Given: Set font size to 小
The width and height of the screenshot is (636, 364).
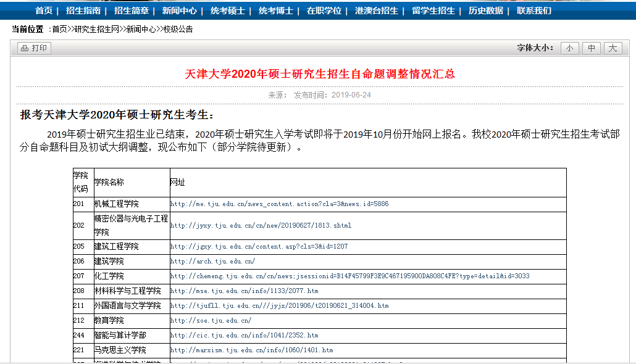Looking at the screenshot, I should [569, 48].
